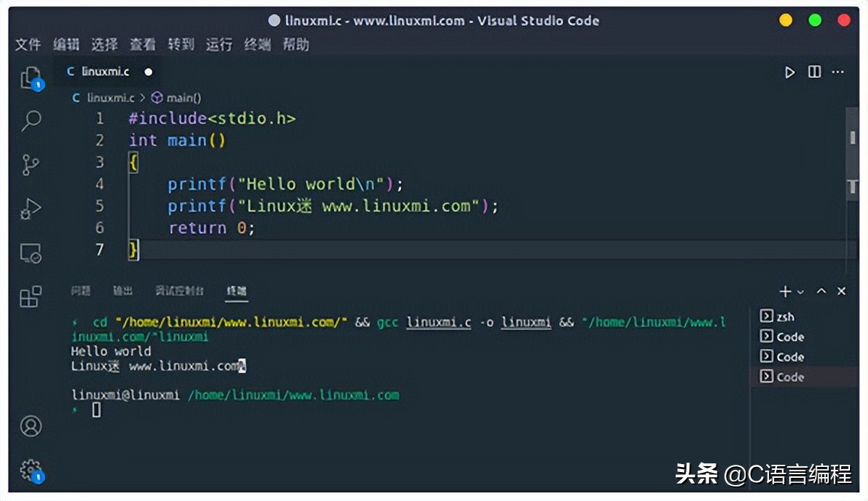Split the editor to the right

[x=814, y=72]
